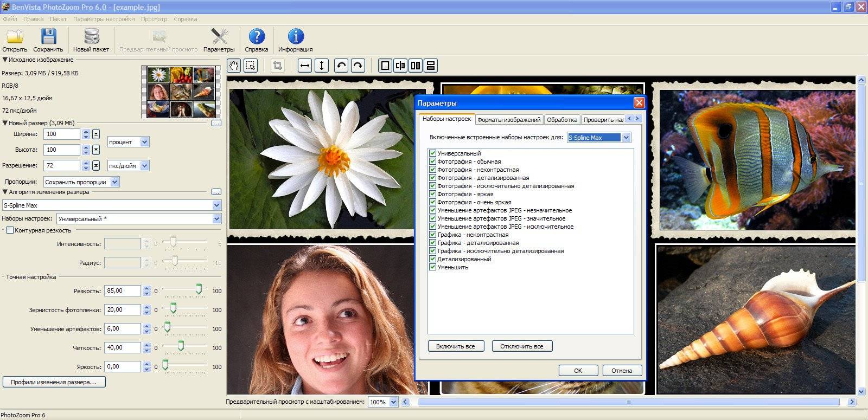Screen dimensions: 868x420
Task: Open resolution presets arrow button
Action: point(96,165)
